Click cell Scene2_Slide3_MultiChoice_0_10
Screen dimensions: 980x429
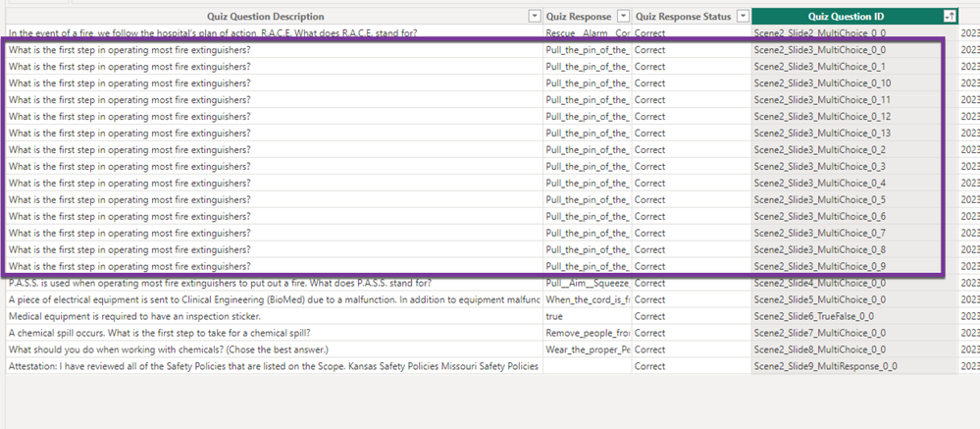[854, 83]
